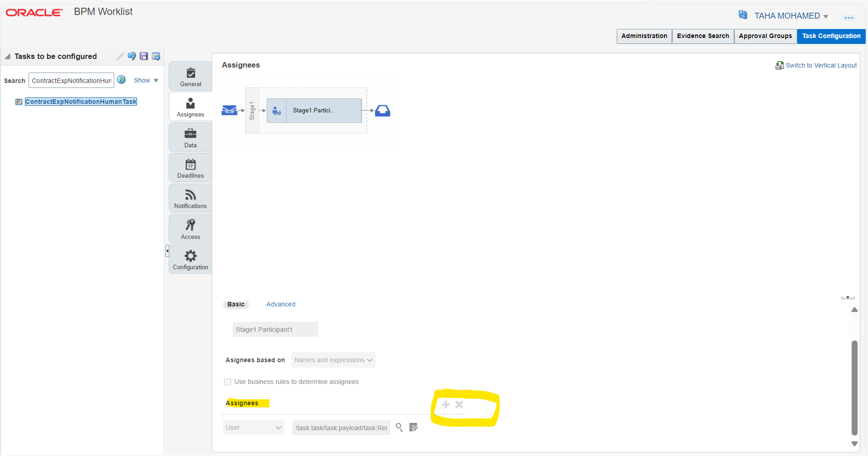The height and width of the screenshot is (456, 868).
Task: Open the Advanced assignees view
Action: point(280,304)
